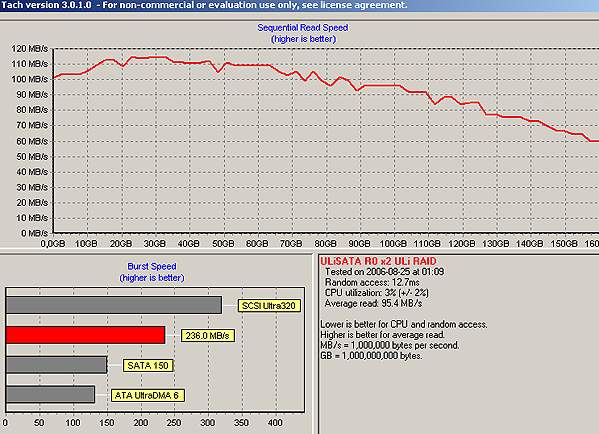Select the SATA 150 label
The width and height of the screenshot is (599, 434).
148,366
